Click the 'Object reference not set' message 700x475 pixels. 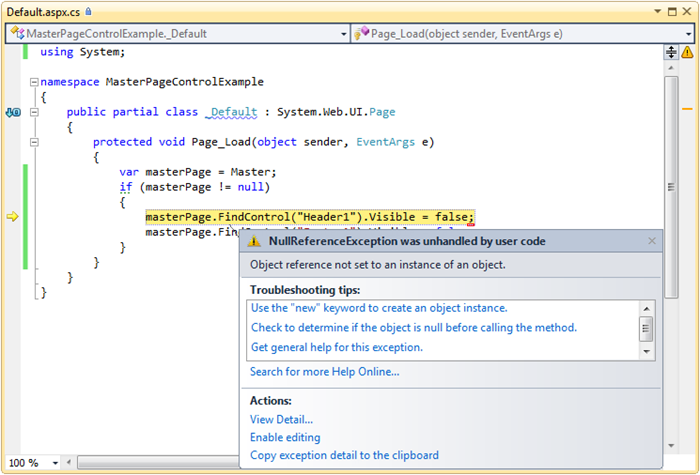(x=378, y=265)
